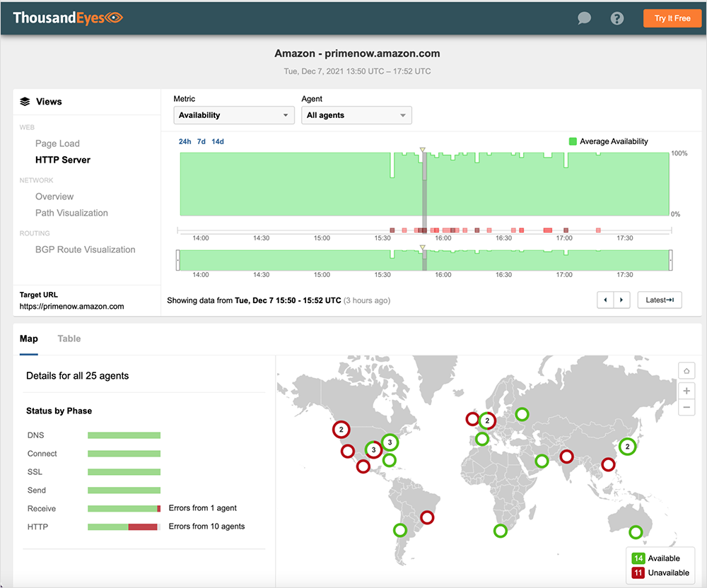Open Path Visualization view

click(x=71, y=213)
